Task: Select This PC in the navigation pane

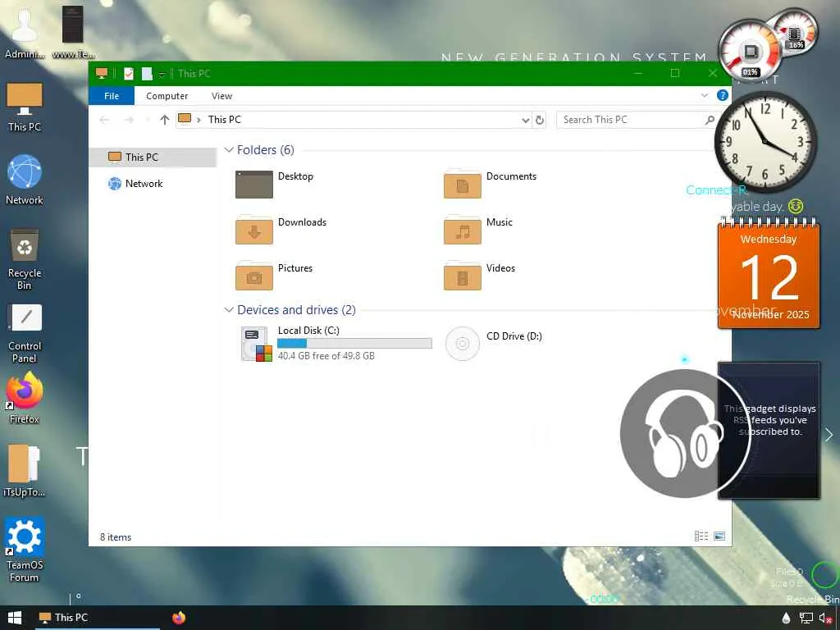Action: pyautogui.click(x=153, y=157)
